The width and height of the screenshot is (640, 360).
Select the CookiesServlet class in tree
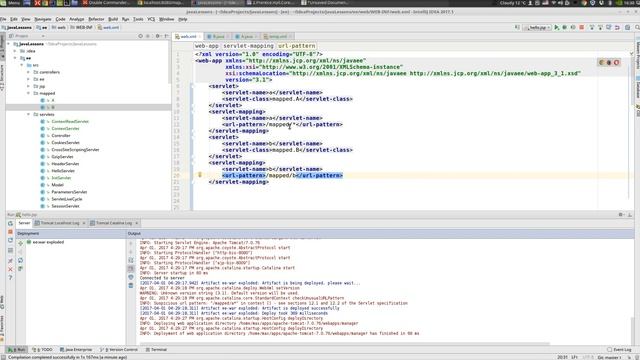tap(65, 143)
